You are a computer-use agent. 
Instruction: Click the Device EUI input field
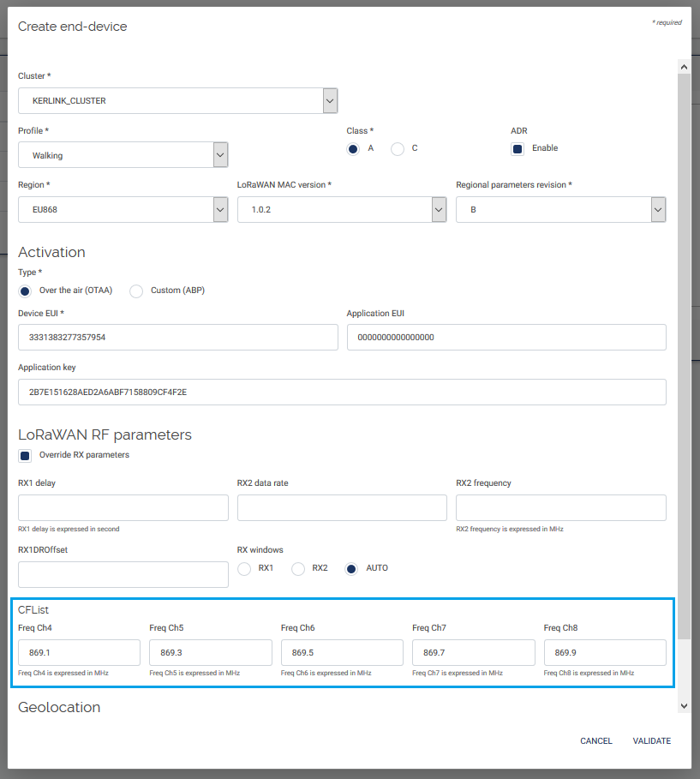(x=177, y=338)
